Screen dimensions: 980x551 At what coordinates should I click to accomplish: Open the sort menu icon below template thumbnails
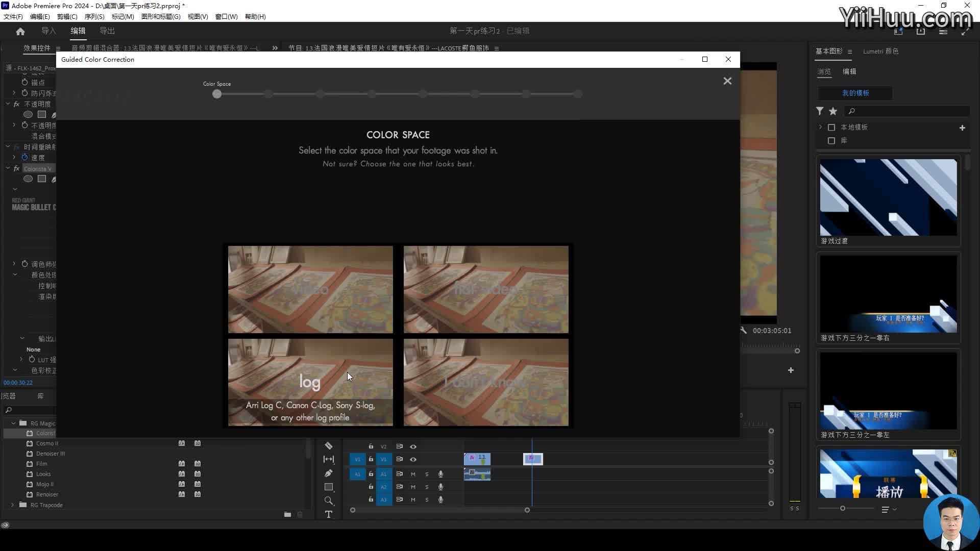point(889,509)
